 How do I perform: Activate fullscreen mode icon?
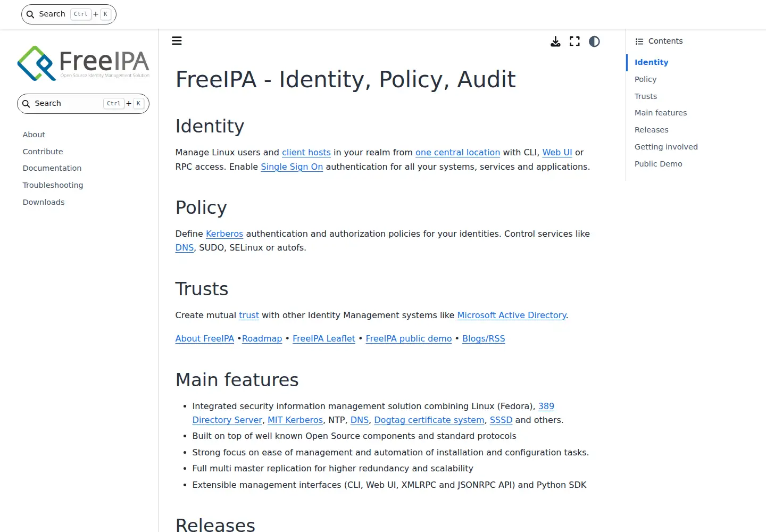pos(575,41)
